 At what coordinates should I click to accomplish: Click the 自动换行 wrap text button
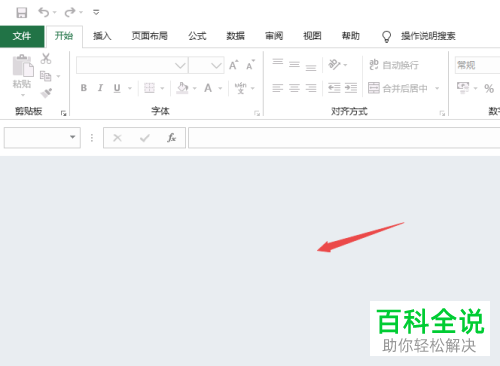pyautogui.click(x=394, y=65)
